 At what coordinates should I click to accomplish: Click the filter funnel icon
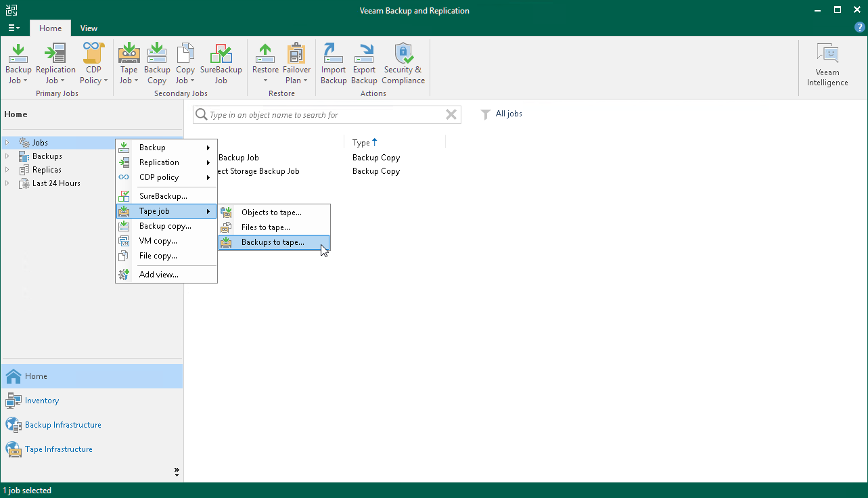pos(485,114)
